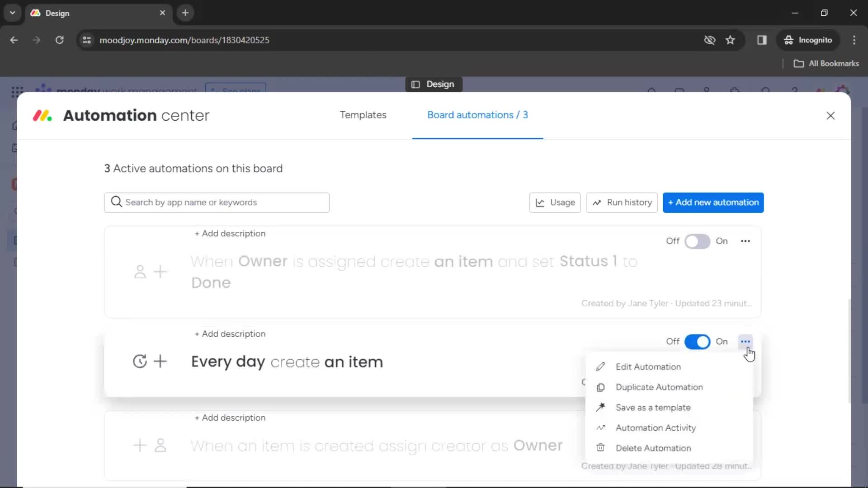Click the three-dots menu on first automation
This screenshot has height=488, width=868.
coord(745,241)
